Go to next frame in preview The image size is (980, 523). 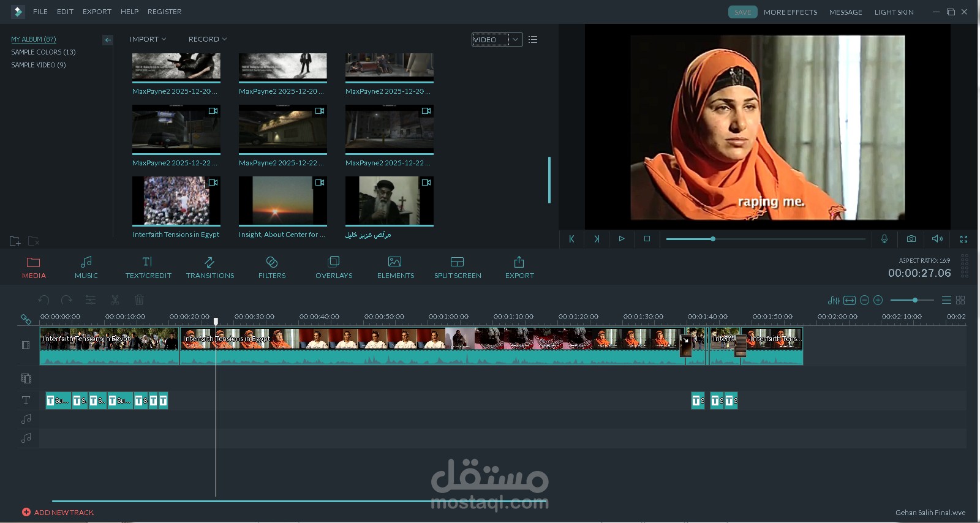coord(597,239)
